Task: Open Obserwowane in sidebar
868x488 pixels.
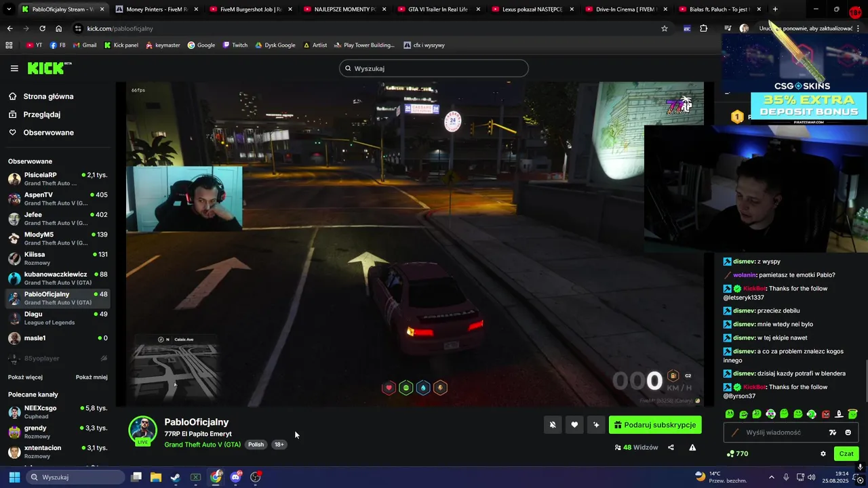Action: (40, 132)
